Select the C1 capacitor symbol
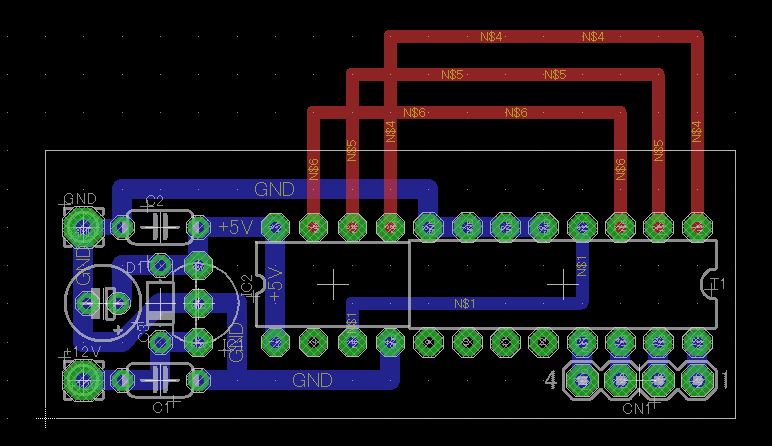Viewport: 772px width, 446px height. [160, 380]
